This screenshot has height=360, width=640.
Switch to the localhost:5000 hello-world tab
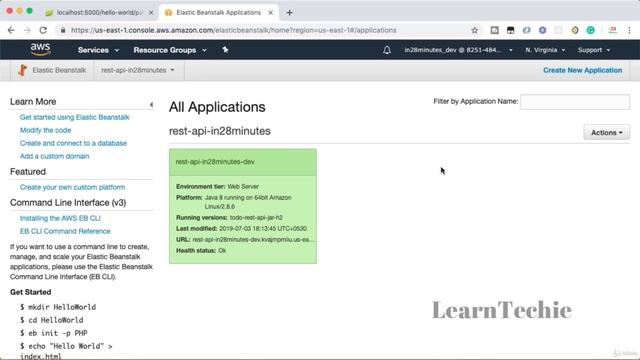[x=98, y=13]
